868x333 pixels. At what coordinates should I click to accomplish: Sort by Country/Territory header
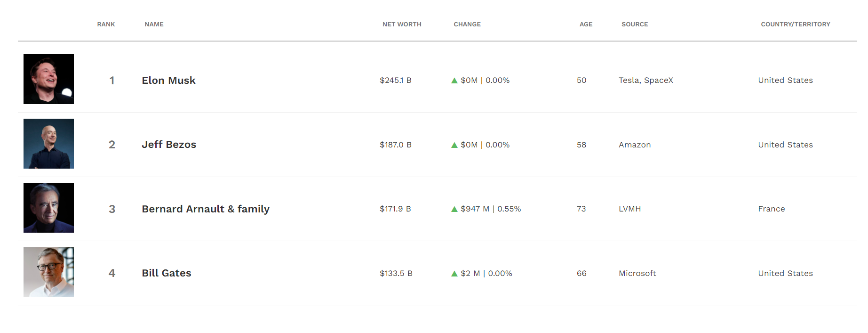click(x=795, y=24)
